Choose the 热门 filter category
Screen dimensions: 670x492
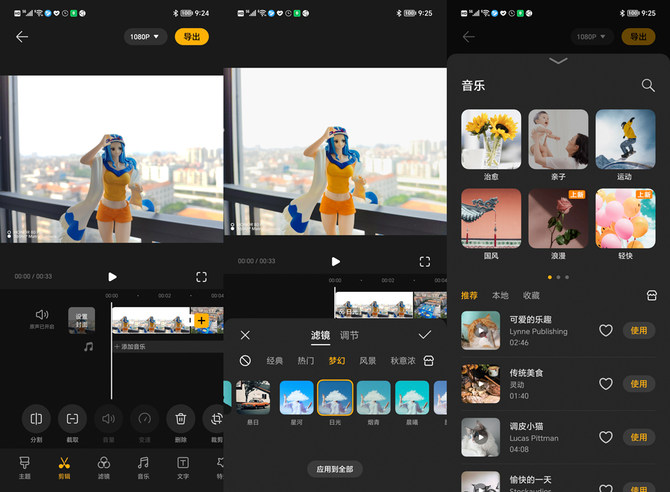tap(306, 361)
